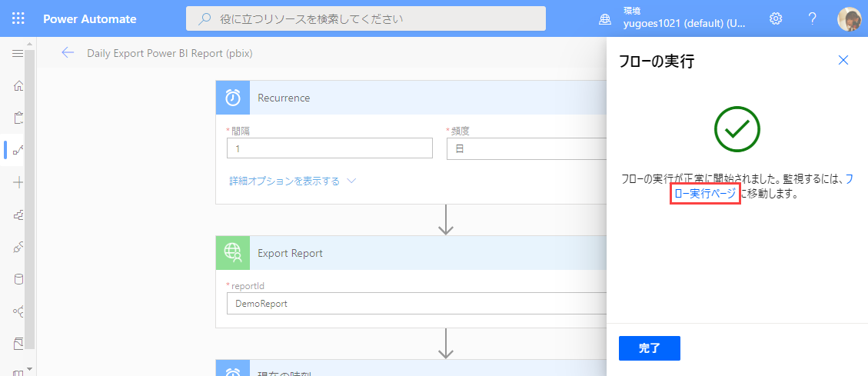Click the フローの実行が正常に開始されました message
This screenshot has width=868, height=376.
pos(737,187)
